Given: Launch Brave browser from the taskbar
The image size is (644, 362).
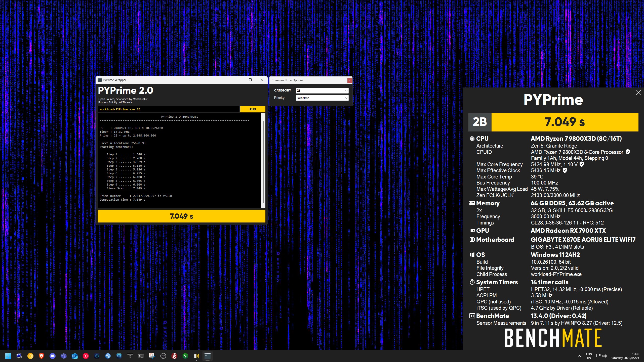Looking at the screenshot, I should 41,356.
